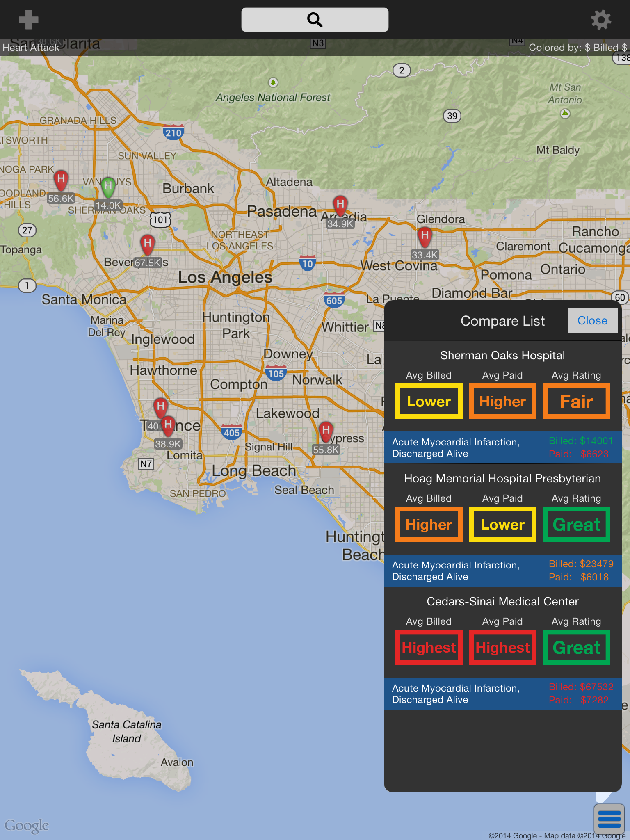Screen dimensions: 630x840
Task: Tap the Compare List heading
Action: [x=502, y=321]
